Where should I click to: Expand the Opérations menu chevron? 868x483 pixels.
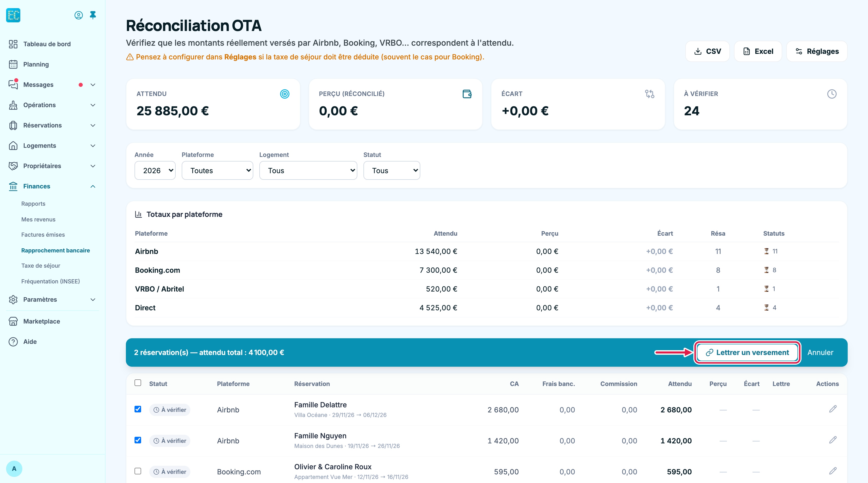coord(93,105)
